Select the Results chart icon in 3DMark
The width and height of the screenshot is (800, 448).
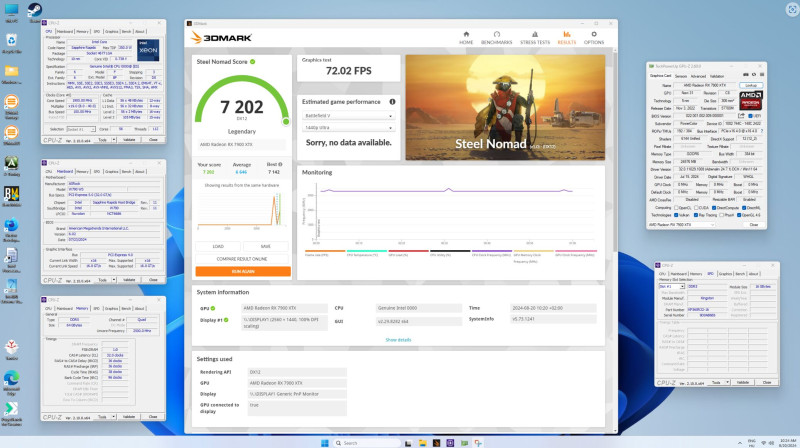coord(566,34)
